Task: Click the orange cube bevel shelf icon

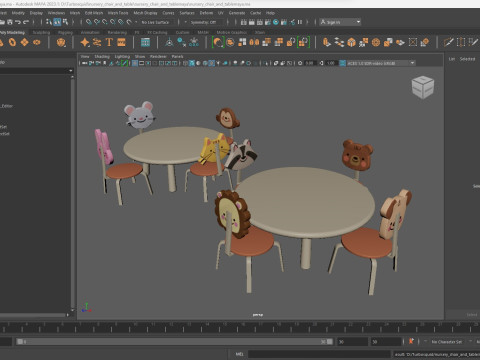Action: pyautogui.click(x=351, y=42)
